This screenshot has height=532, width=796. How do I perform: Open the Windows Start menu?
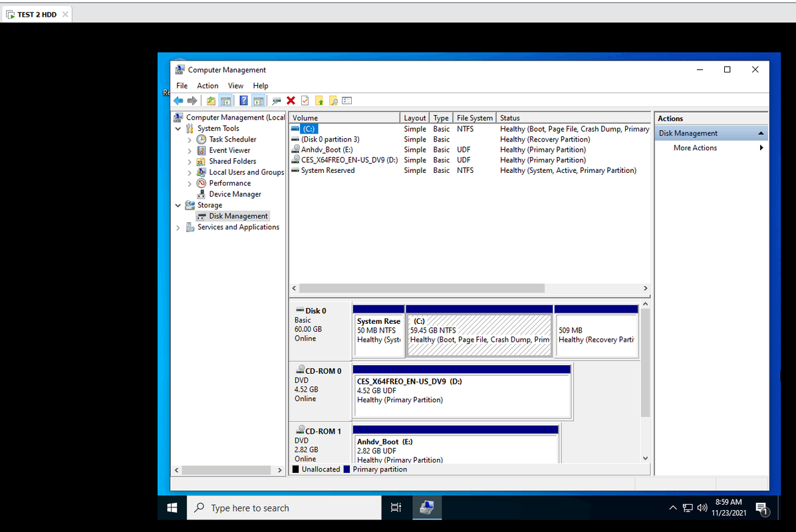coord(172,507)
